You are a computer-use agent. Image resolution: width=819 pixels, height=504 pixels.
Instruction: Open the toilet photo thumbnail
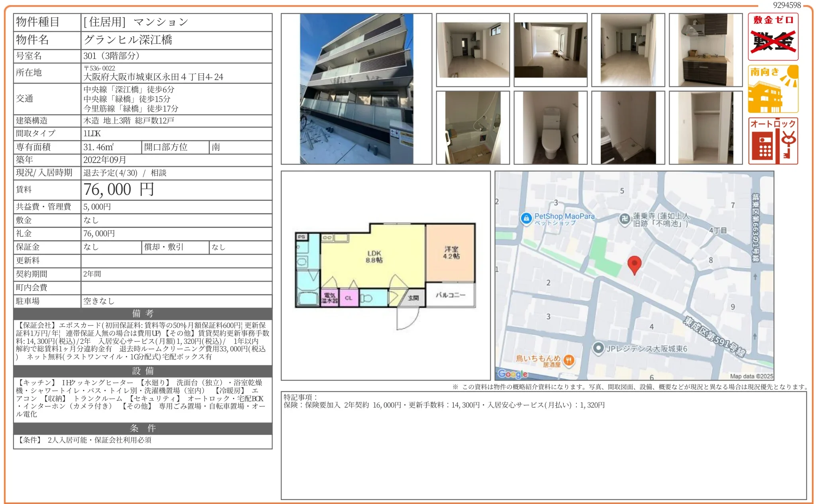tap(550, 127)
